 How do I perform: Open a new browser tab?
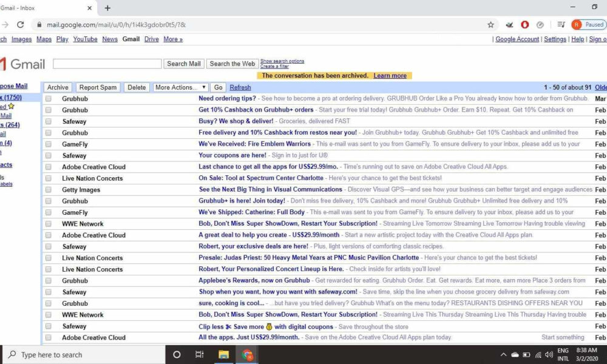pos(107,8)
